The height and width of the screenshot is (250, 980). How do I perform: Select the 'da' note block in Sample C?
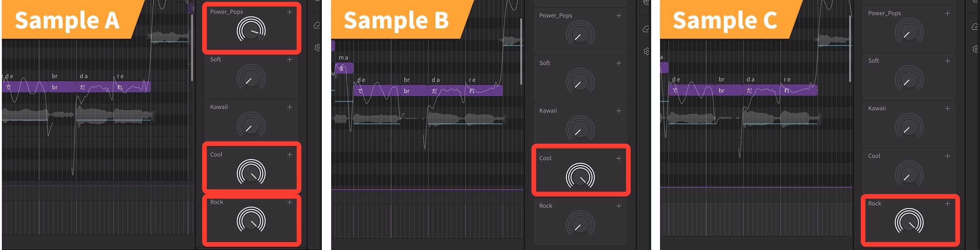coord(761,90)
